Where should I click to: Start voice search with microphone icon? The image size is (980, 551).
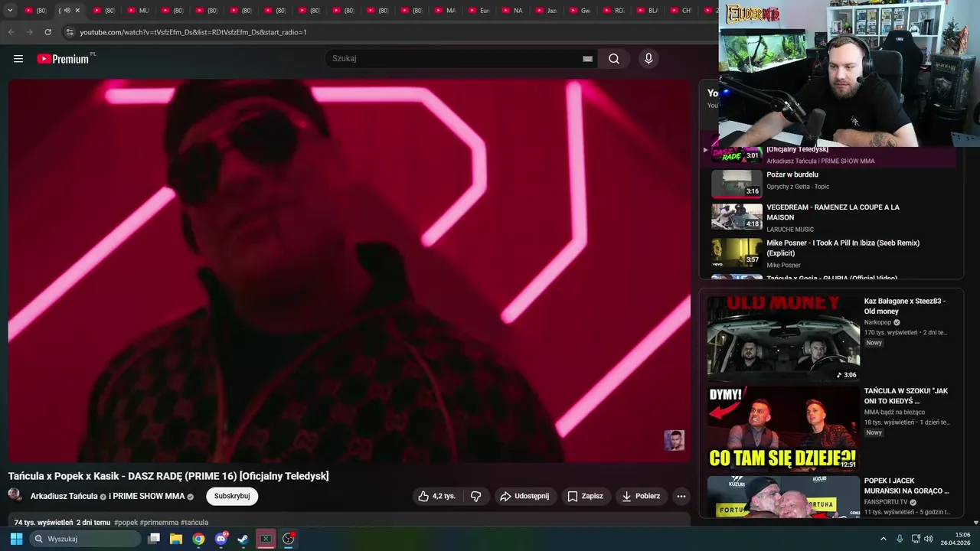click(x=648, y=59)
